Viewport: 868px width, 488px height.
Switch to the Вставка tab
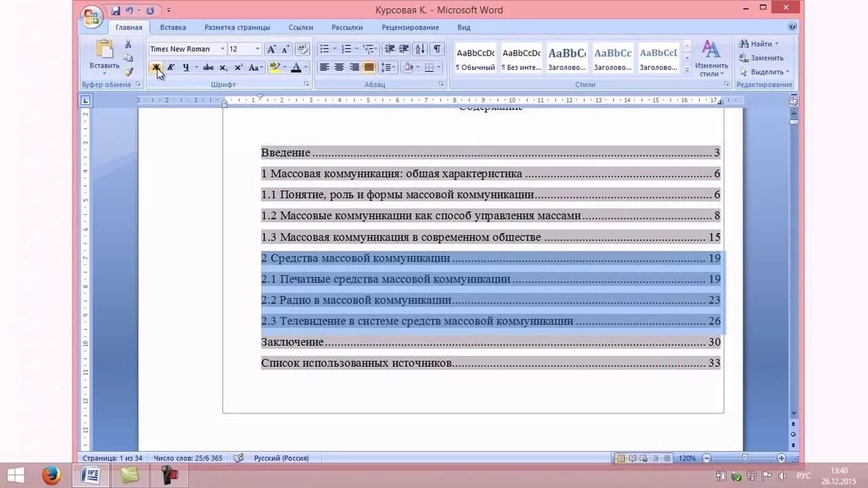coord(173,27)
